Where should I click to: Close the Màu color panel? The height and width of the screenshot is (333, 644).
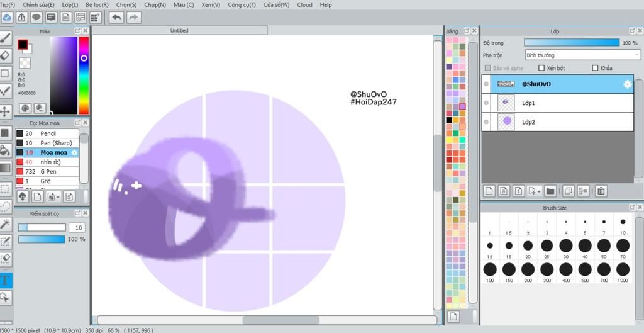[85, 31]
